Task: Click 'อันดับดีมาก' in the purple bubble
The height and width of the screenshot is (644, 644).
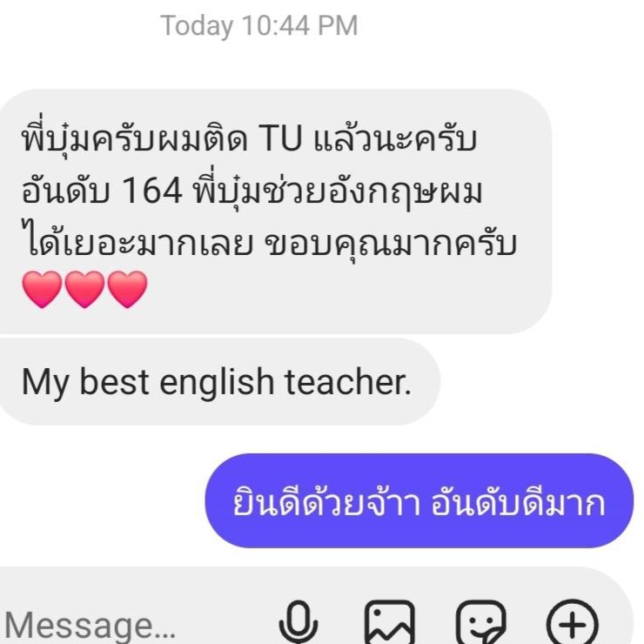Action: click(519, 502)
